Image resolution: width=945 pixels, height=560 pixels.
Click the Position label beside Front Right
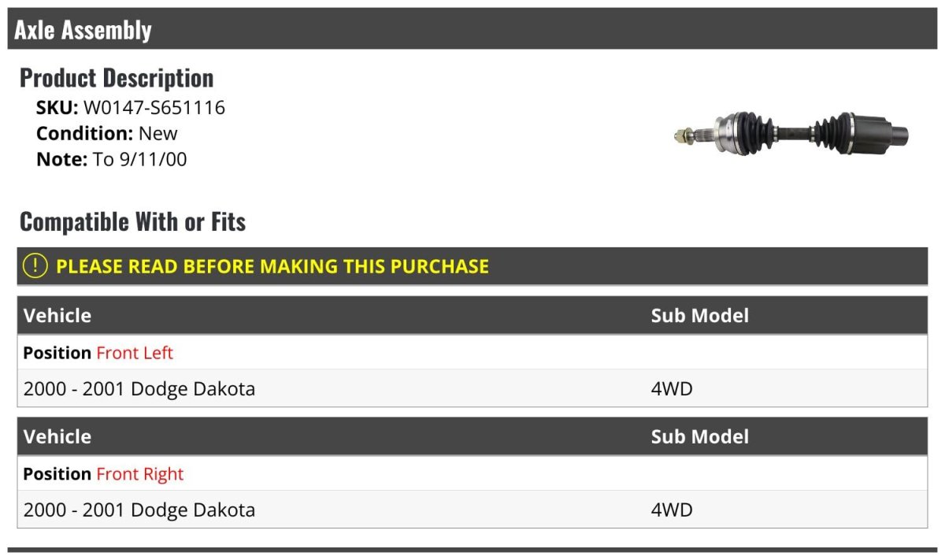pyautogui.click(x=57, y=474)
